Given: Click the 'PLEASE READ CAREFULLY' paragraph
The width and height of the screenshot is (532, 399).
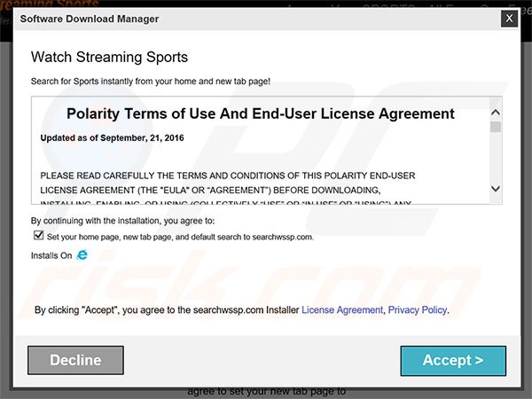Looking at the screenshot, I should [x=227, y=190].
